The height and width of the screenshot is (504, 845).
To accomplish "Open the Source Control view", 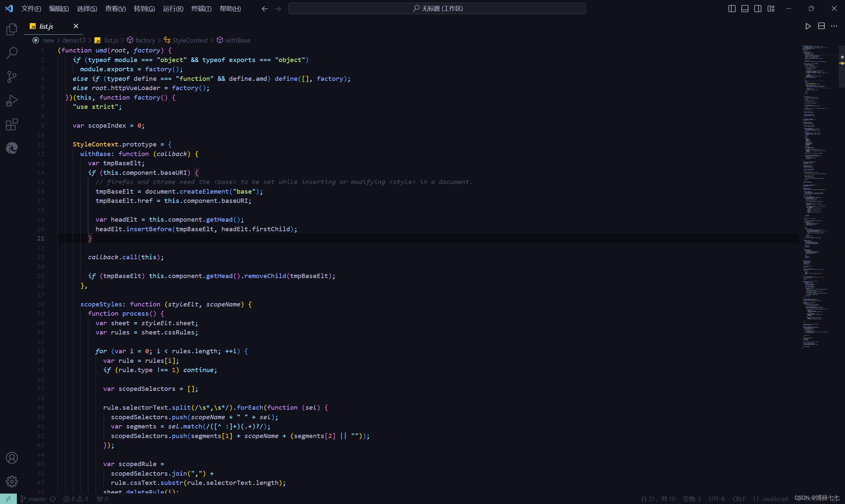I will pyautogui.click(x=12, y=77).
